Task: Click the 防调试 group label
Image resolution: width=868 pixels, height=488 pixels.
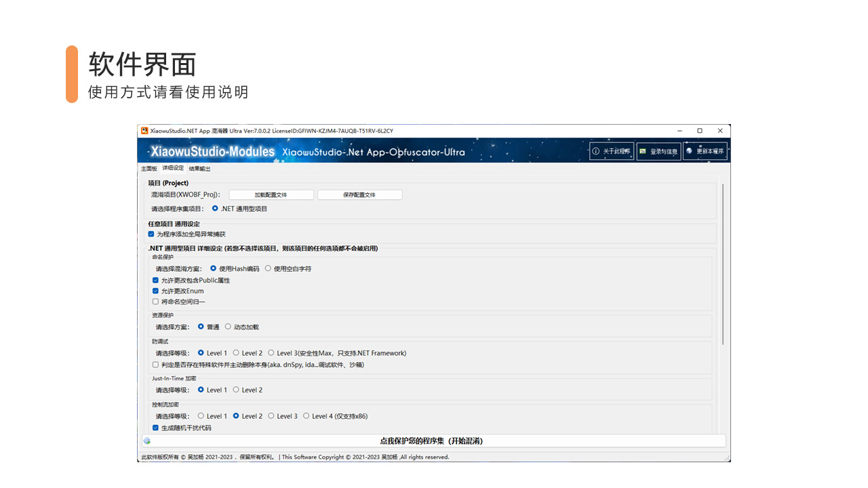Action: (160, 341)
